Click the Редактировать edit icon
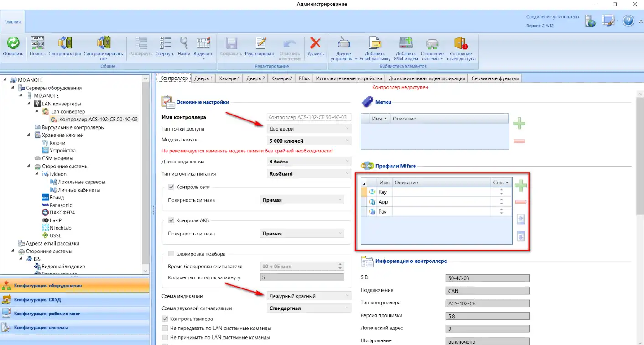 point(260,43)
